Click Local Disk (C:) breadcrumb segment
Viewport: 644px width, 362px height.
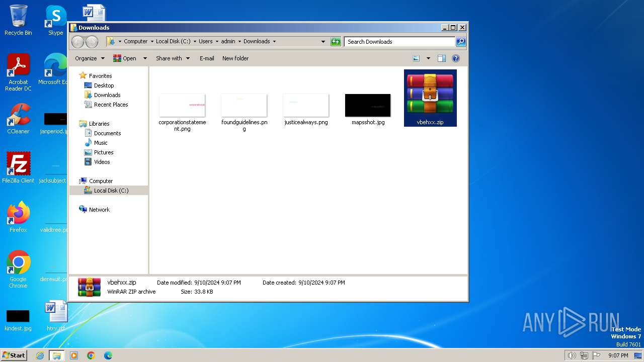[x=173, y=42]
